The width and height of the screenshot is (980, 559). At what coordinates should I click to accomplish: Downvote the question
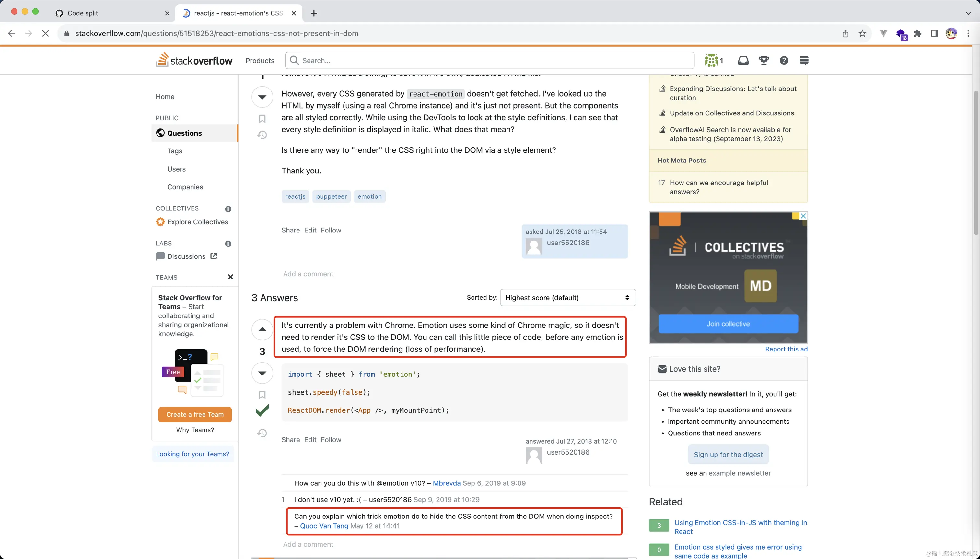(262, 97)
